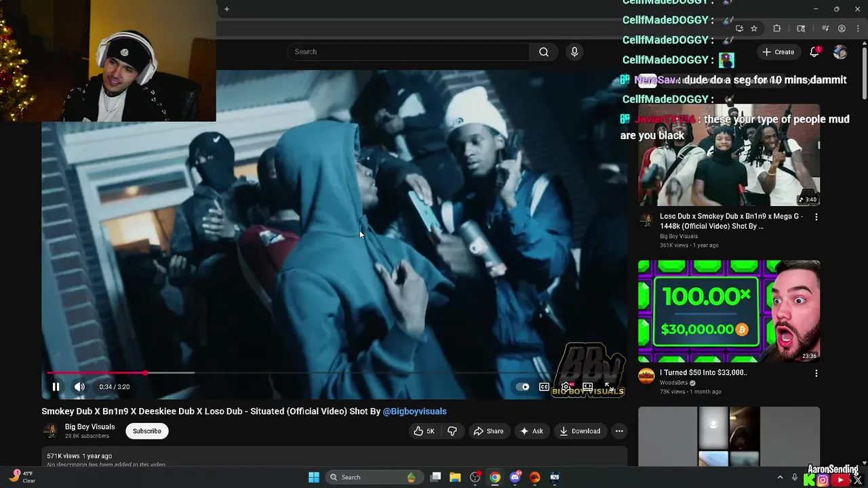
Task: Open a new browser tab with plus
Action: click(x=227, y=9)
